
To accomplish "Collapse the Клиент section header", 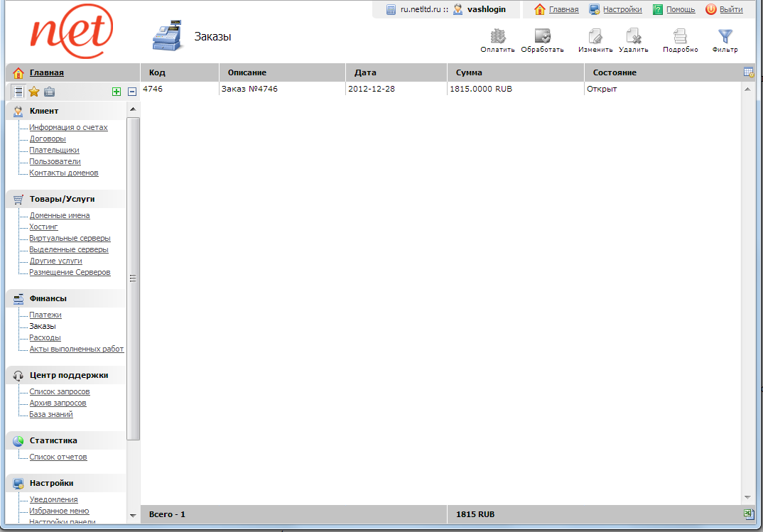I will pos(44,111).
